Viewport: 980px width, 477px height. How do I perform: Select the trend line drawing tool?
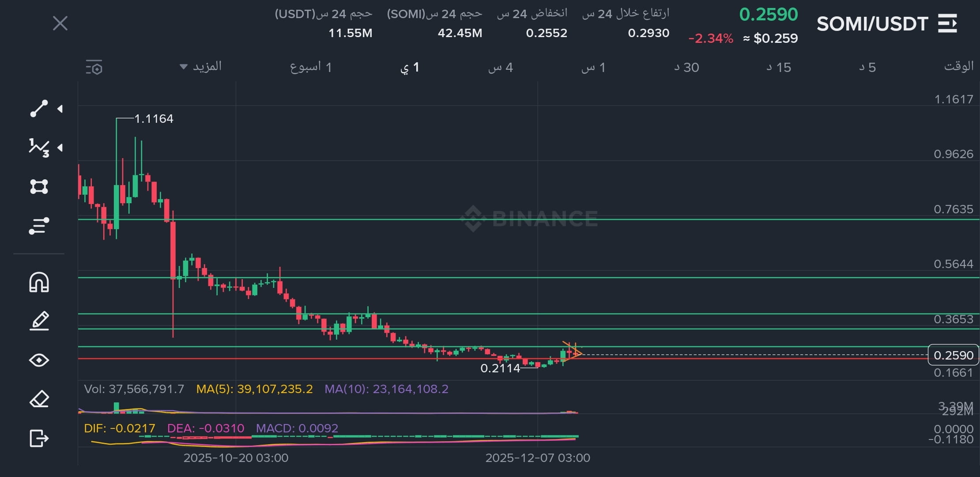[39, 109]
